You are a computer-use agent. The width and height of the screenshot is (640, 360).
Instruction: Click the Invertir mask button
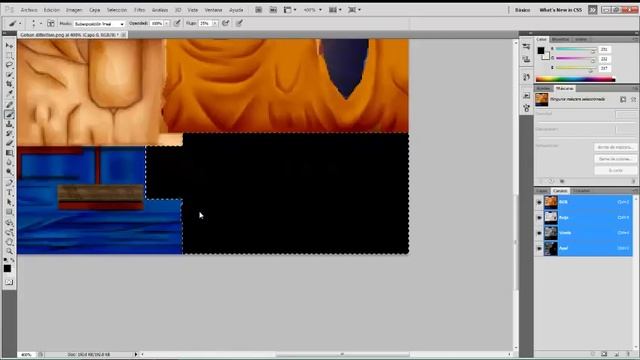coord(615,170)
